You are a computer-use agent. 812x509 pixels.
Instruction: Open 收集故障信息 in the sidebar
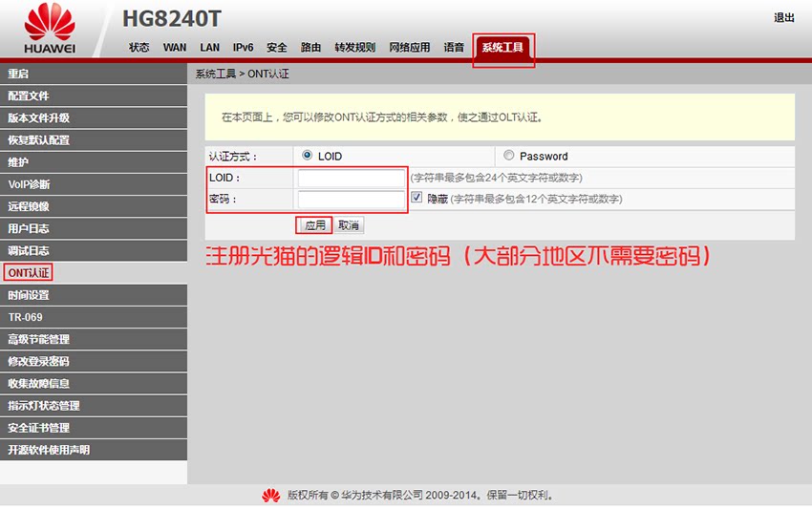click(94, 384)
